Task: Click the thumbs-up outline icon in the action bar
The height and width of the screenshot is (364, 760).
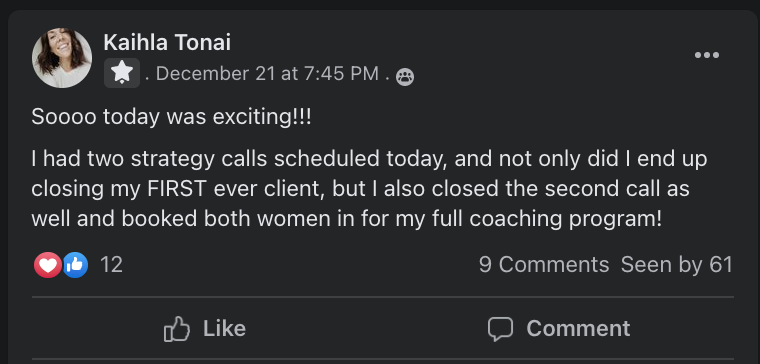Action: (176, 329)
